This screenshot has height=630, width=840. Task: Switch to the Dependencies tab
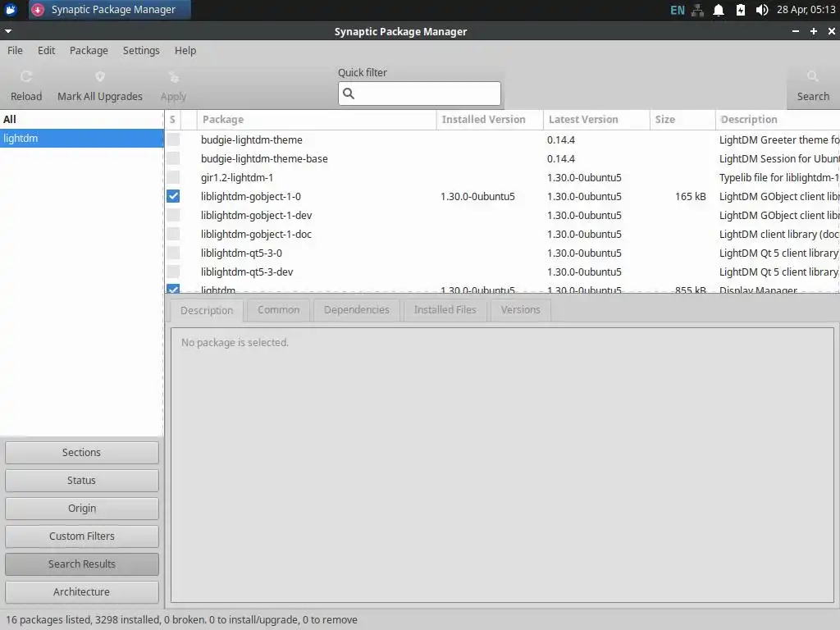point(357,309)
